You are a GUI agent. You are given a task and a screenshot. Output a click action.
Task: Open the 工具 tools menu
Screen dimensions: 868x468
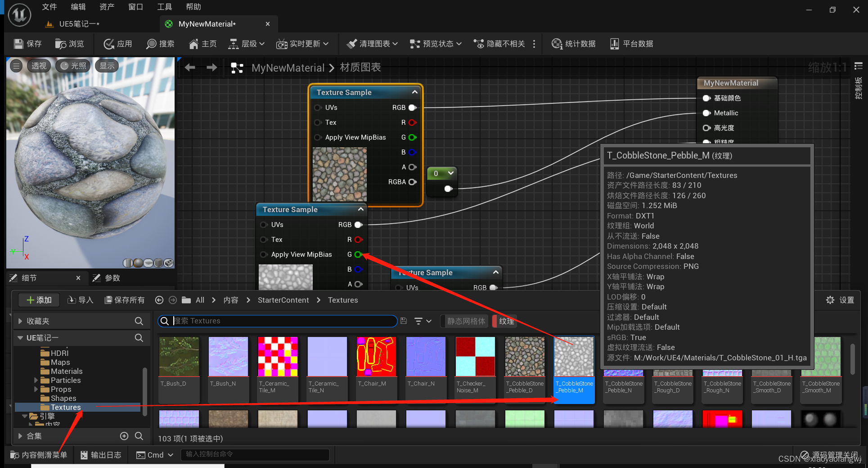[x=164, y=7]
